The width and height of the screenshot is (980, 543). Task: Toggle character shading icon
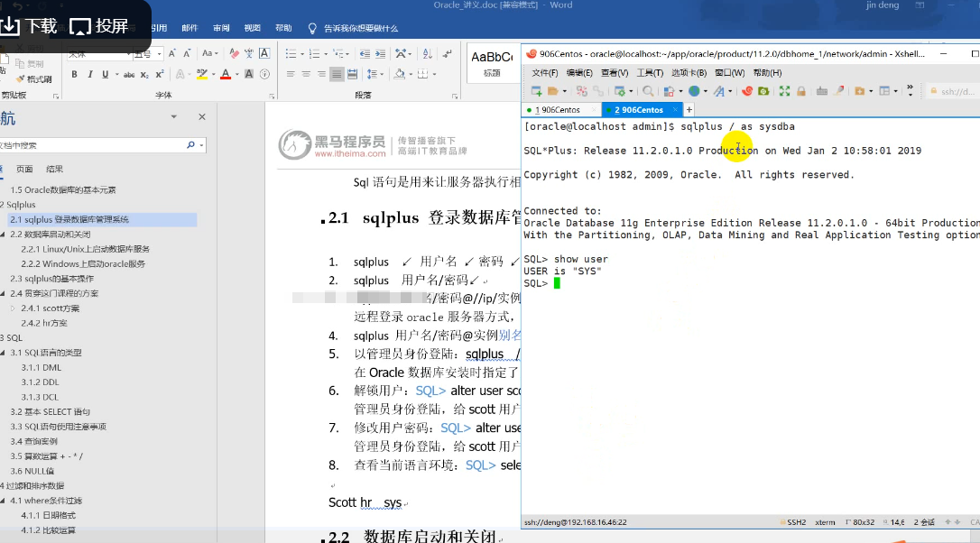click(x=249, y=74)
